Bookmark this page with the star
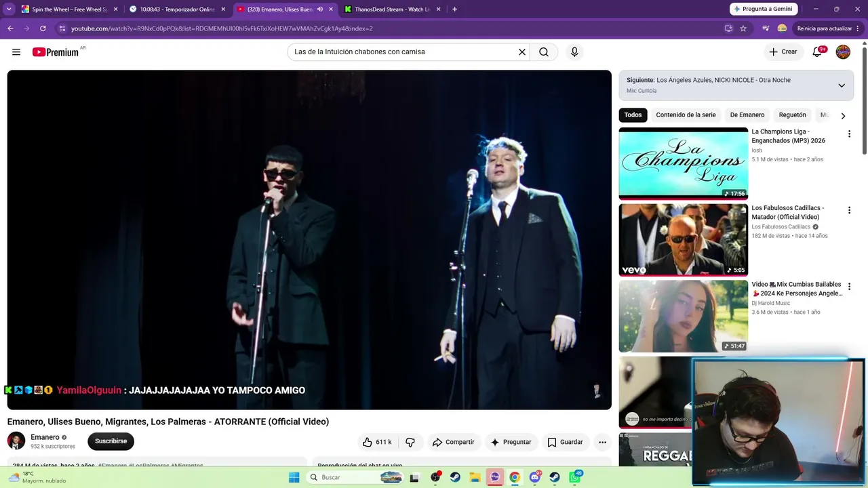 [x=743, y=28]
